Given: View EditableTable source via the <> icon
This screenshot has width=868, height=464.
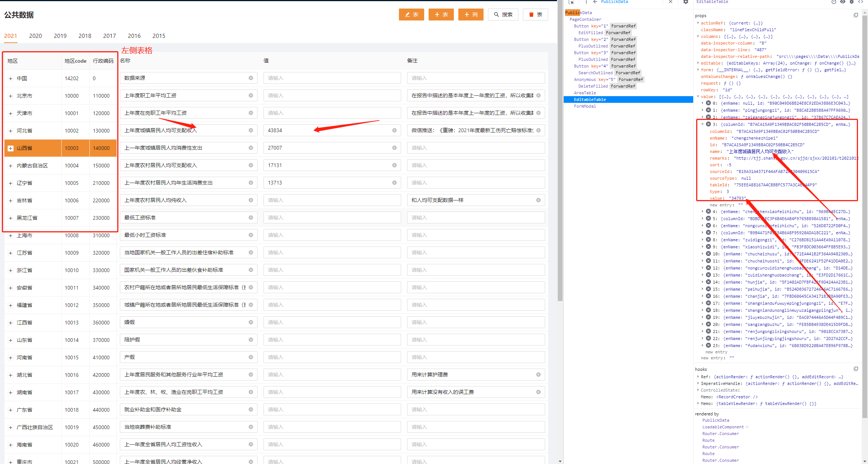Looking at the screenshot, I should (x=861, y=3).
